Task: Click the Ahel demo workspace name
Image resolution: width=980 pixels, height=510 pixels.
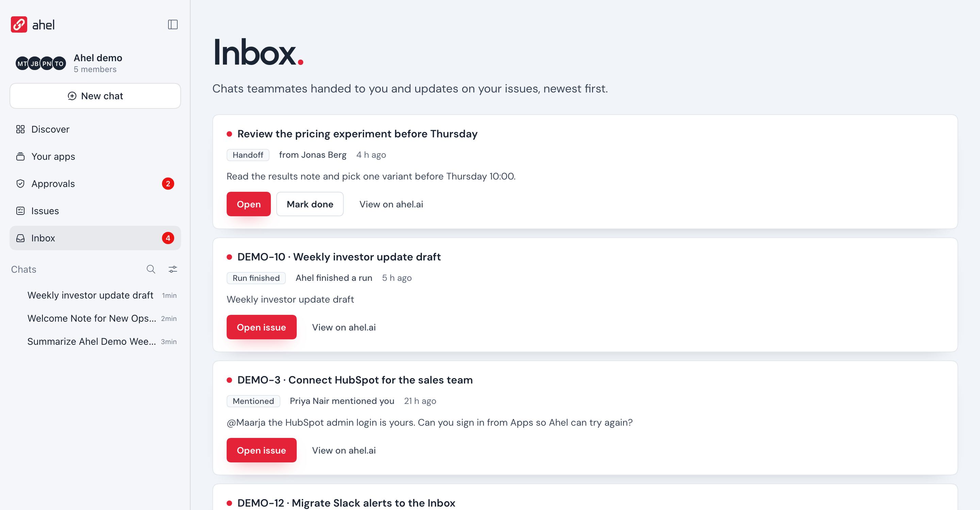Action: 98,58
